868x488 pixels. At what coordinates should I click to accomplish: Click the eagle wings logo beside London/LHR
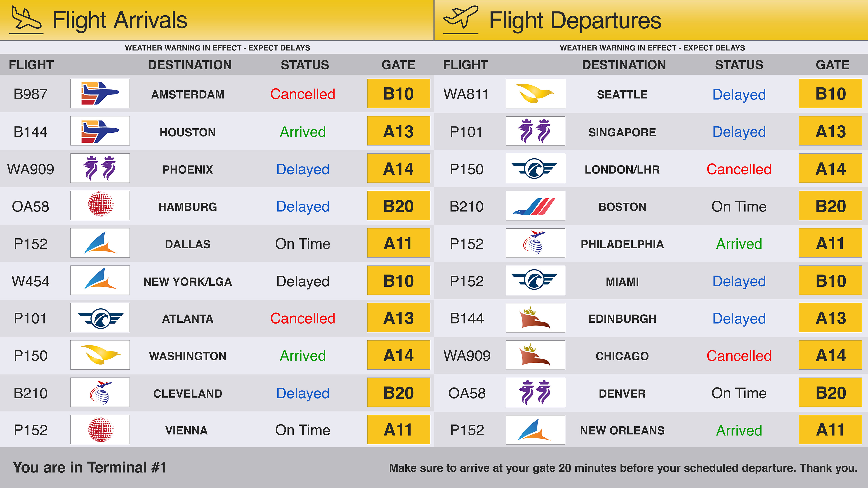(535, 168)
